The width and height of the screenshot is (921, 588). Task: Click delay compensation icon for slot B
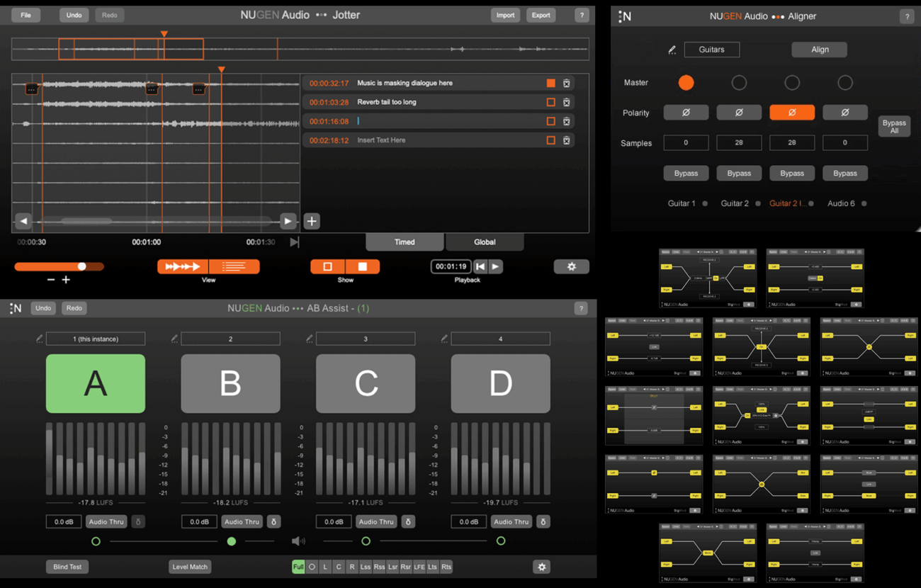coord(273,521)
